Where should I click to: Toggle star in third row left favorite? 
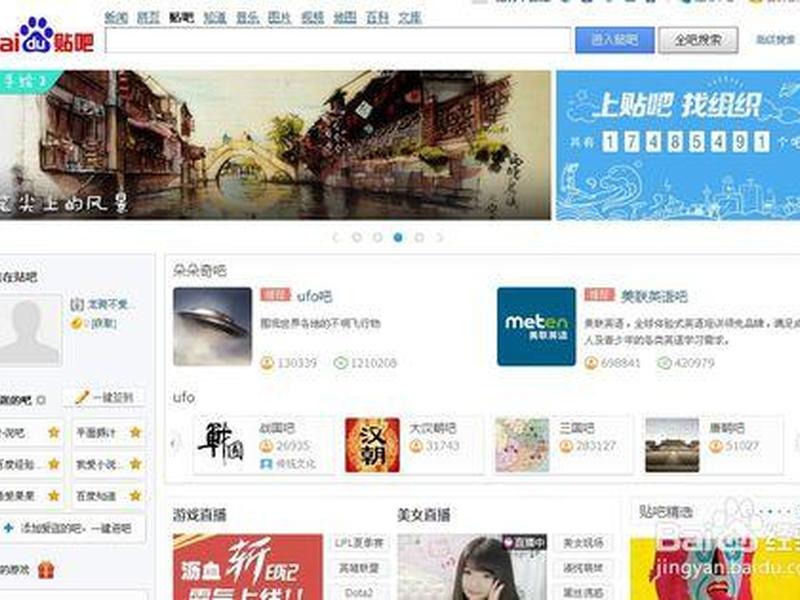[54, 495]
